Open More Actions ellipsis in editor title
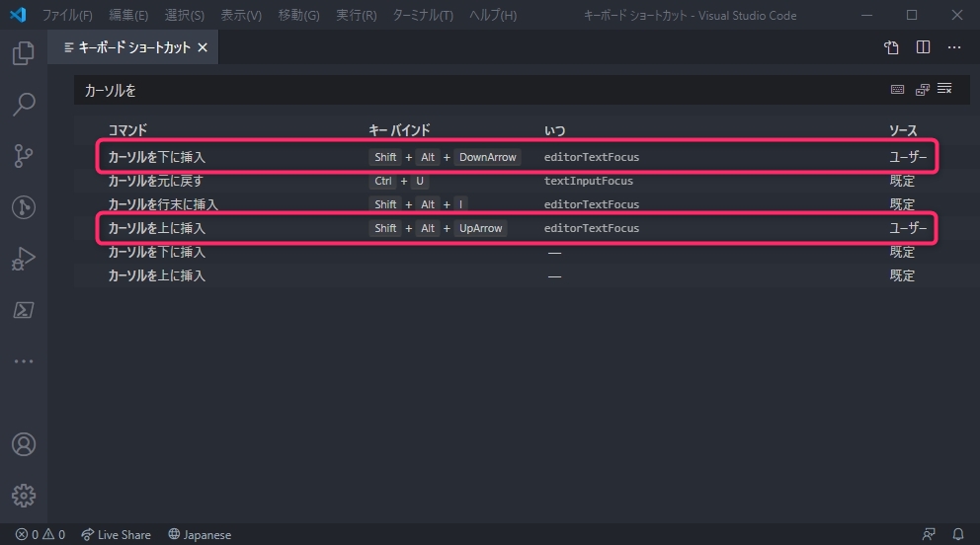The width and height of the screenshot is (980, 545). coord(954,47)
